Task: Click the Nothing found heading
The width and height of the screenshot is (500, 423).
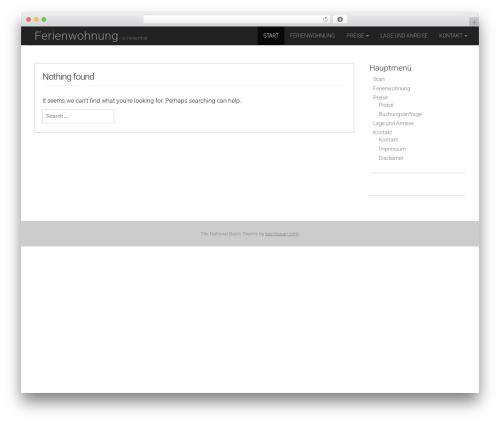Action: click(x=68, y=77)
